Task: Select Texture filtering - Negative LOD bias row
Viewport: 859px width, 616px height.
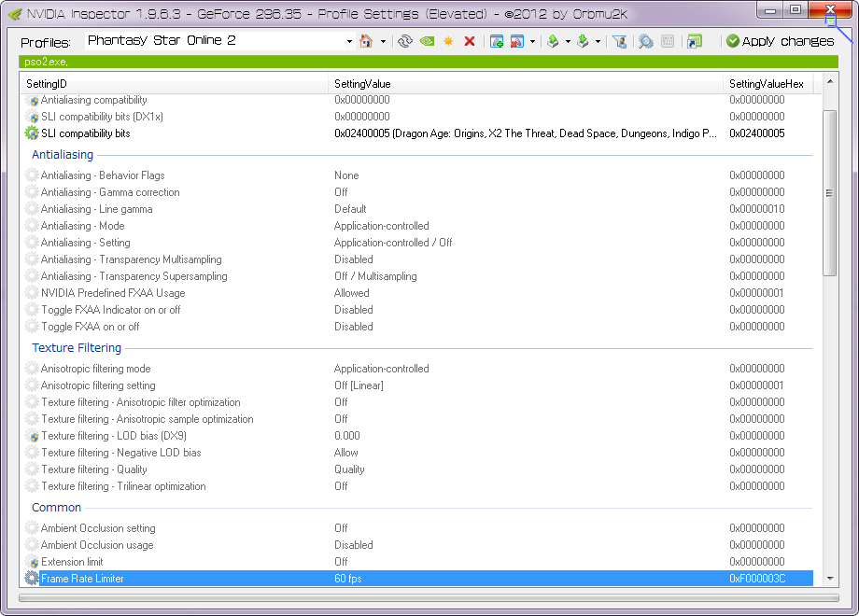Action: pyautogui.click(x=418, y=453)
